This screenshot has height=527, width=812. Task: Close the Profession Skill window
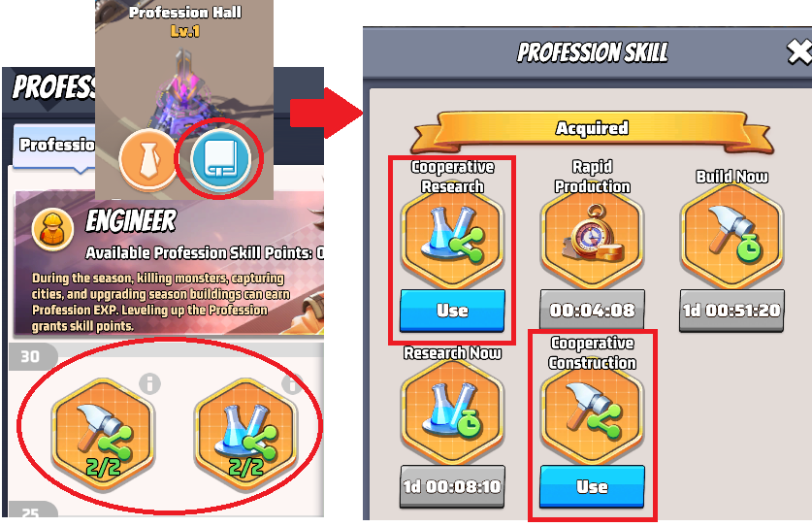[799, 52]
